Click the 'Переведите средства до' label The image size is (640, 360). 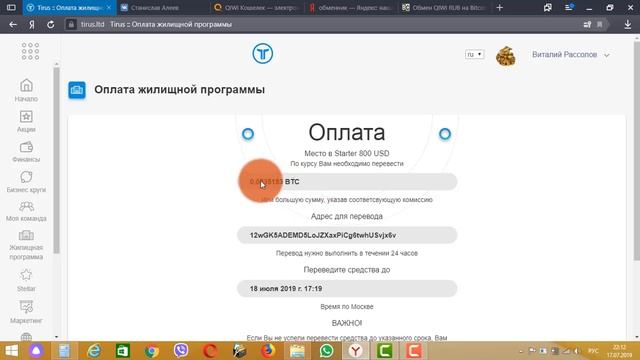[347, 270]
